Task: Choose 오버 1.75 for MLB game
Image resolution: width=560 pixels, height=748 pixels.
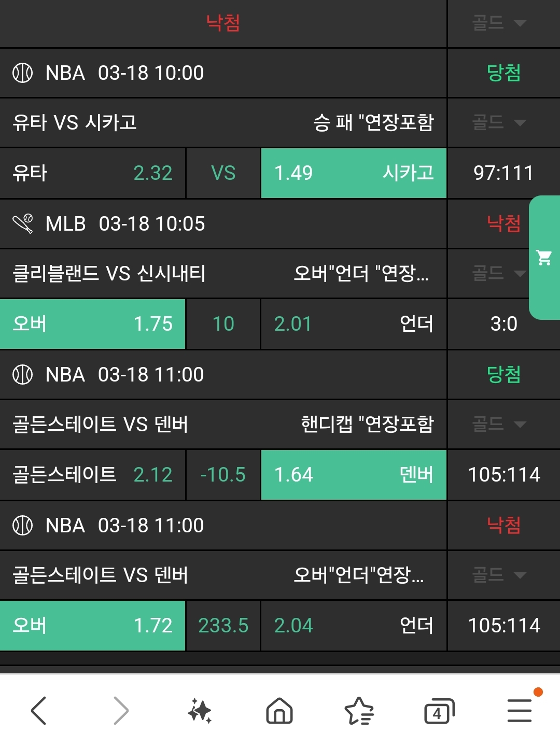Action: (92, 324)
